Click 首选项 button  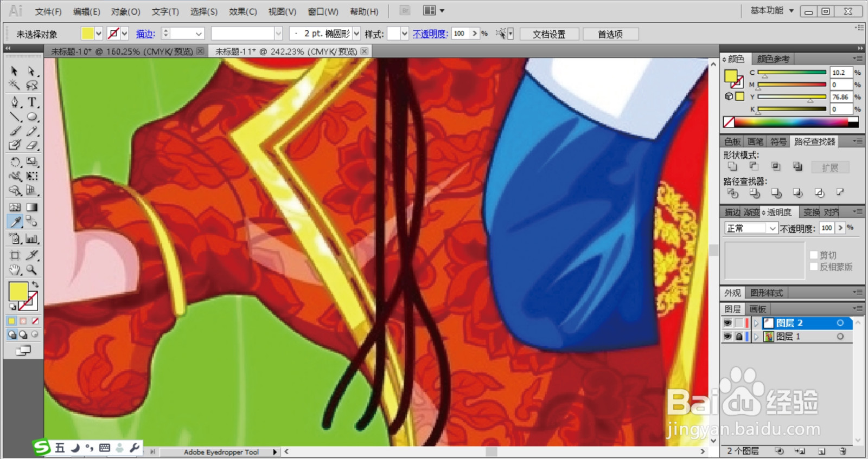click(x=610, y=34)
